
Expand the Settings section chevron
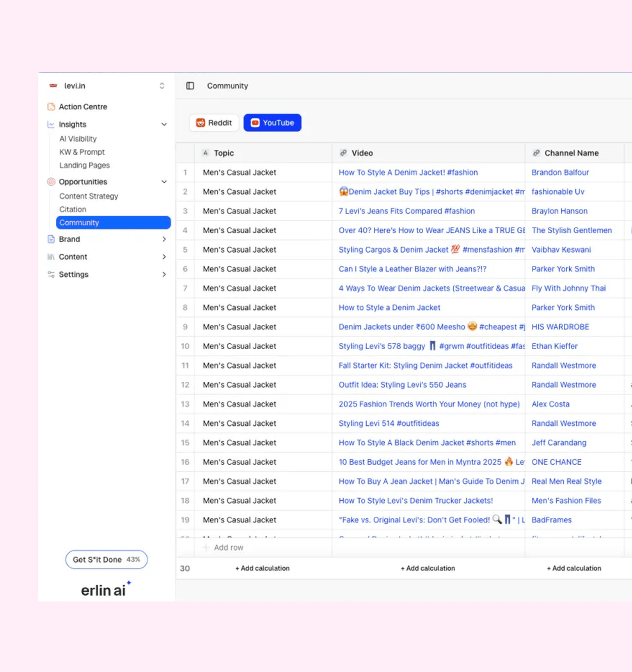pos(164,274)
